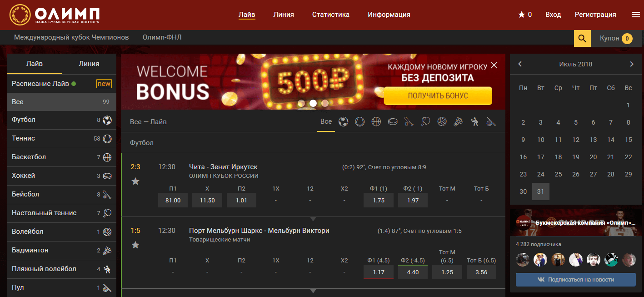
Task: Click the ПОЛУЧИТЬ БОНУС button
Action: point(438,96)
